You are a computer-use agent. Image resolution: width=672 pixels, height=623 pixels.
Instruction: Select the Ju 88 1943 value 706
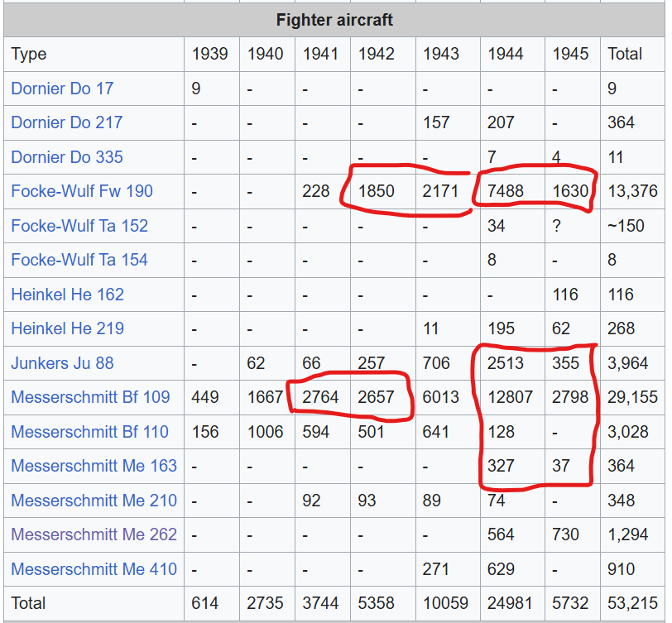[x=448, y=363]
